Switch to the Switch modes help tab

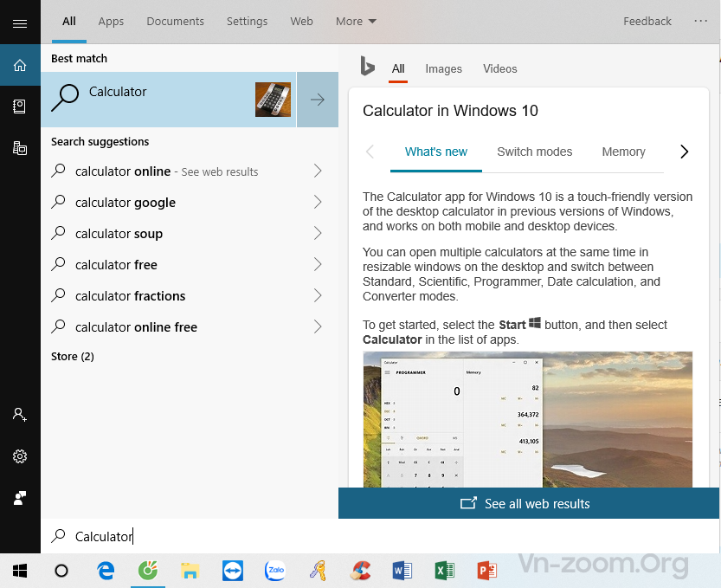point(534,152)
